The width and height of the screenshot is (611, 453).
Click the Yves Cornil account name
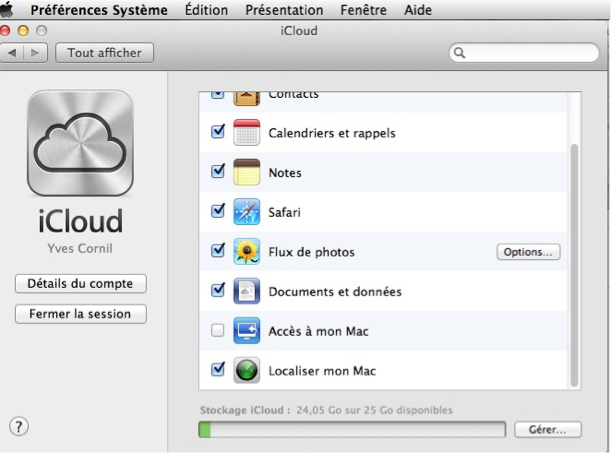[80, 248]
